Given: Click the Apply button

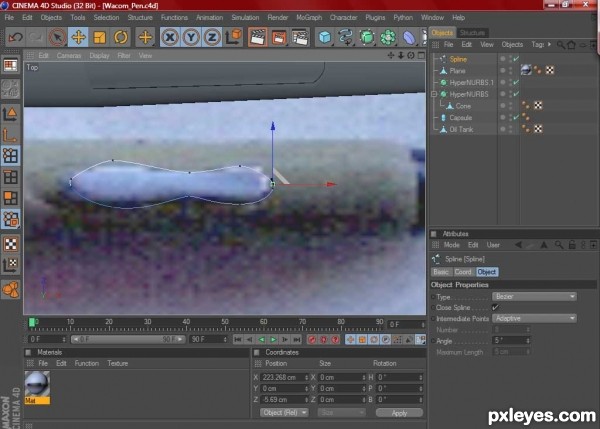Looking at the screenshot, I should [x=399, y=413].
